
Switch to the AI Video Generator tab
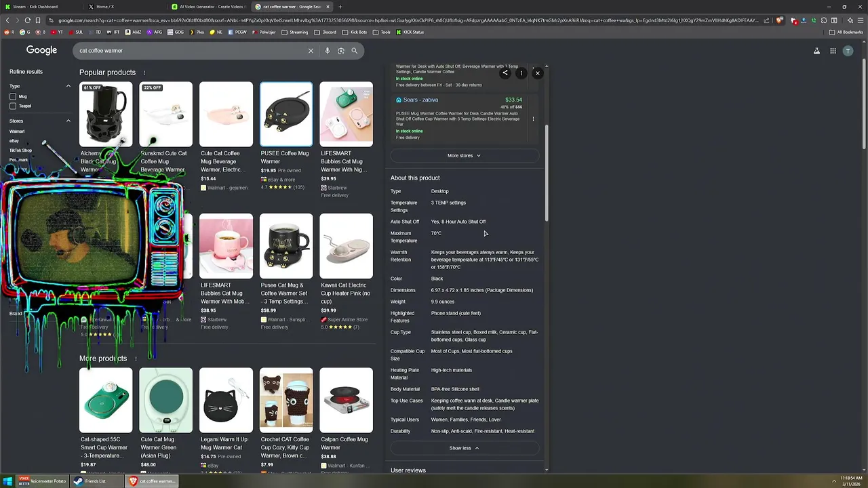208,7
